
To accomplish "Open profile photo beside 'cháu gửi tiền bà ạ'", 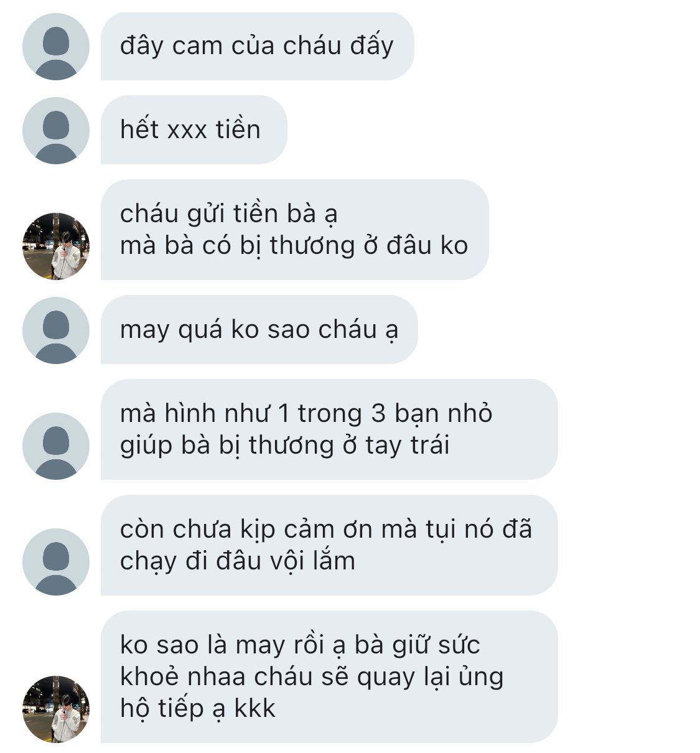I will point(56,246).
